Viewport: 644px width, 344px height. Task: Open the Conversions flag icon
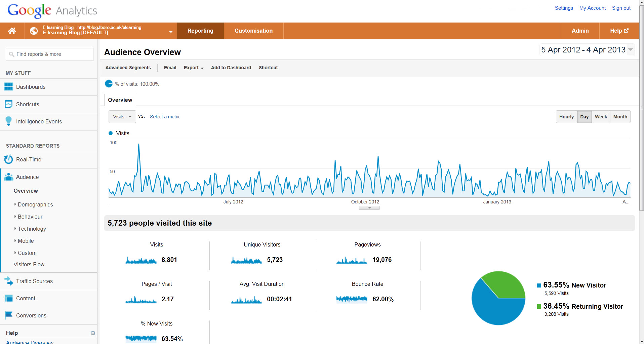point(8,315)
